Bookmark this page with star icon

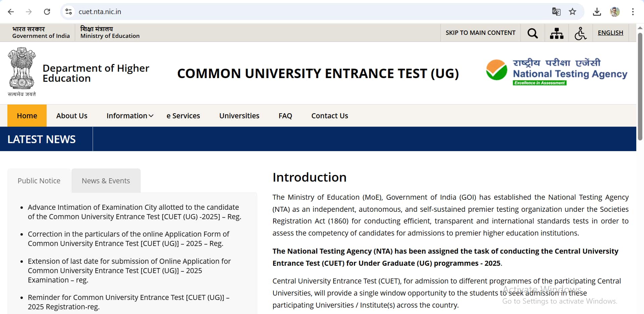click(573, 12)
